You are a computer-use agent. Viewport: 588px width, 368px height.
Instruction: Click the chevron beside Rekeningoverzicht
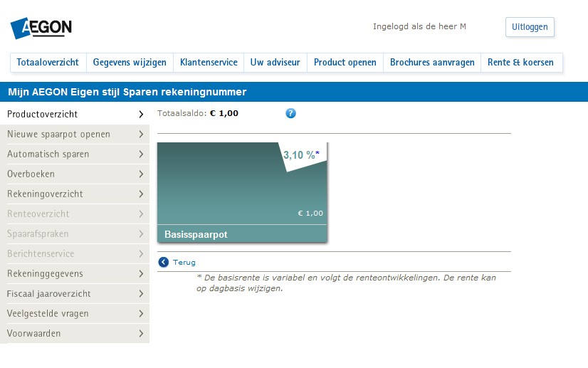[x=141, y=194]
